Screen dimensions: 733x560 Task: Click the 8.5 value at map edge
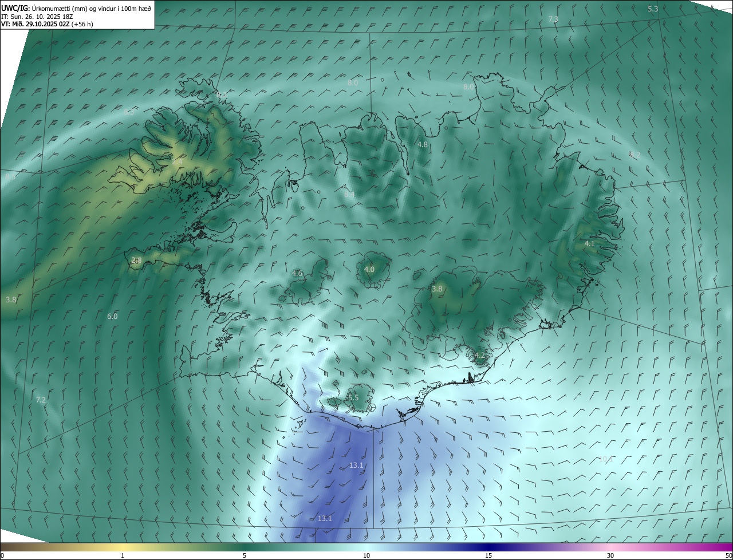tap(10, 177)
